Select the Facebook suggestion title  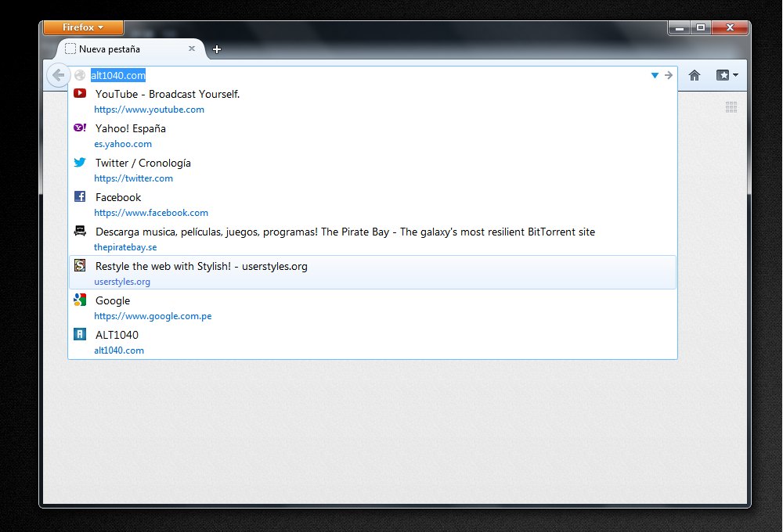coord(118,197)
